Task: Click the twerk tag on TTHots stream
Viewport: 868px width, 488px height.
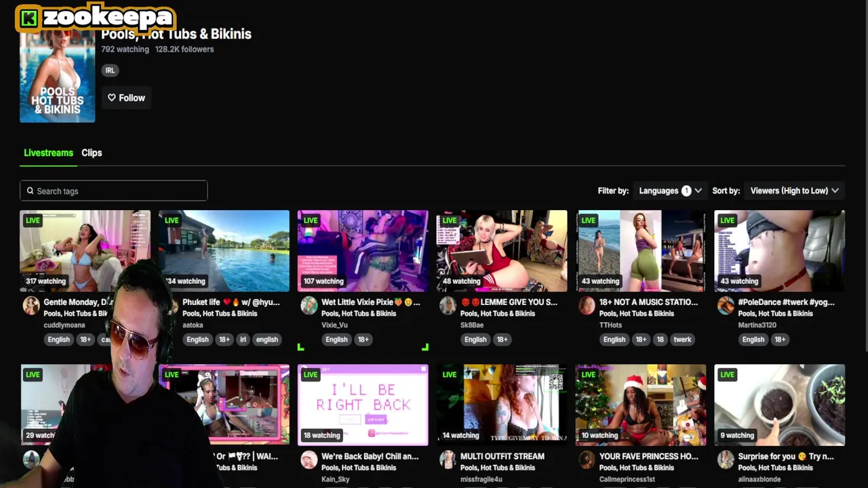Action: [x=682, y=340]
